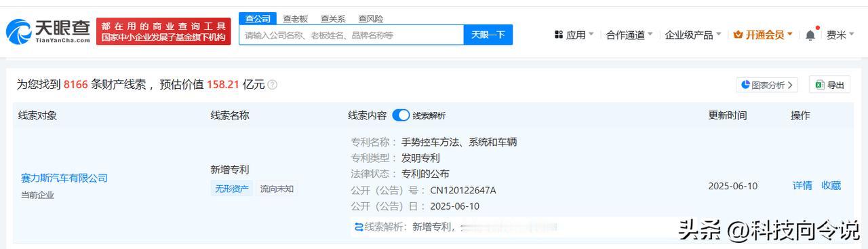This screenshot has height=249, width=868.
Task: Open the 费米 user account menu
Action: [841, 35]
